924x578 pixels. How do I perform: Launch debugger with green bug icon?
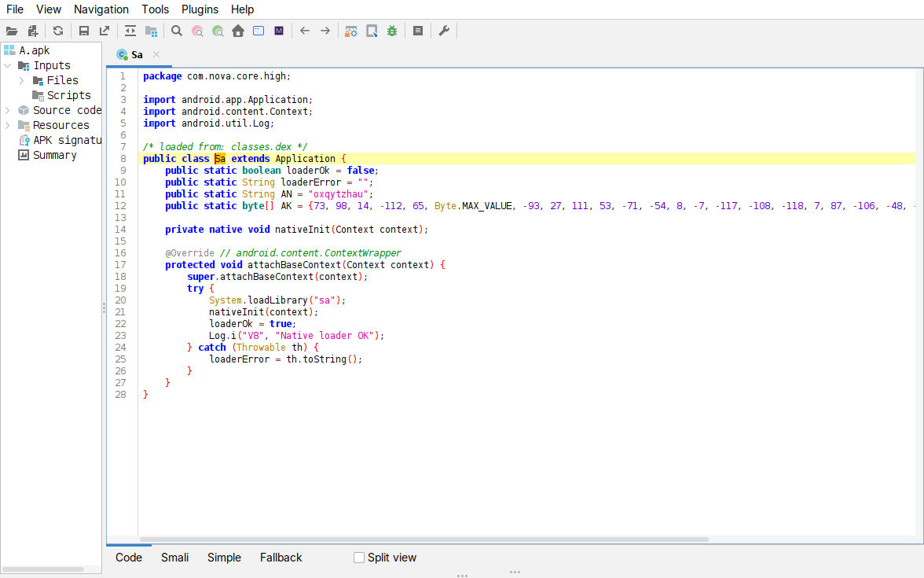pyautogui.click(x=392, y=31)
